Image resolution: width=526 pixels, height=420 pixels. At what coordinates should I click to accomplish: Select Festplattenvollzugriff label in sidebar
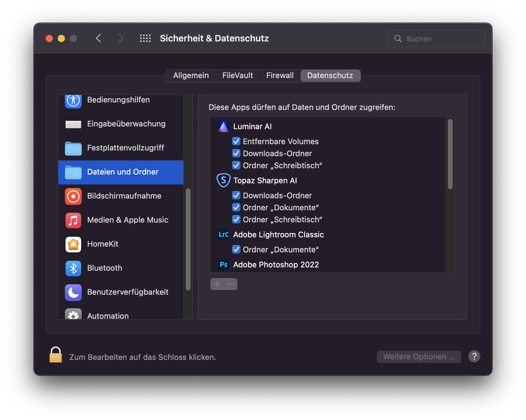(x=126, y=148)
